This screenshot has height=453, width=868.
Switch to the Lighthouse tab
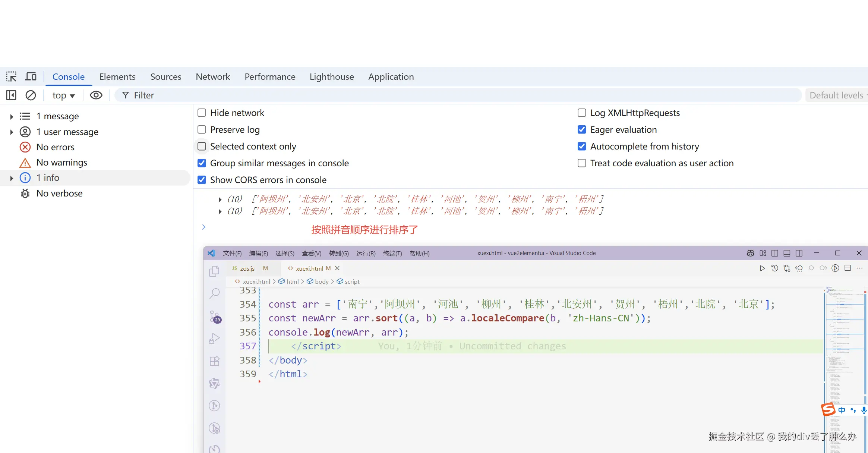pos(331,77)
